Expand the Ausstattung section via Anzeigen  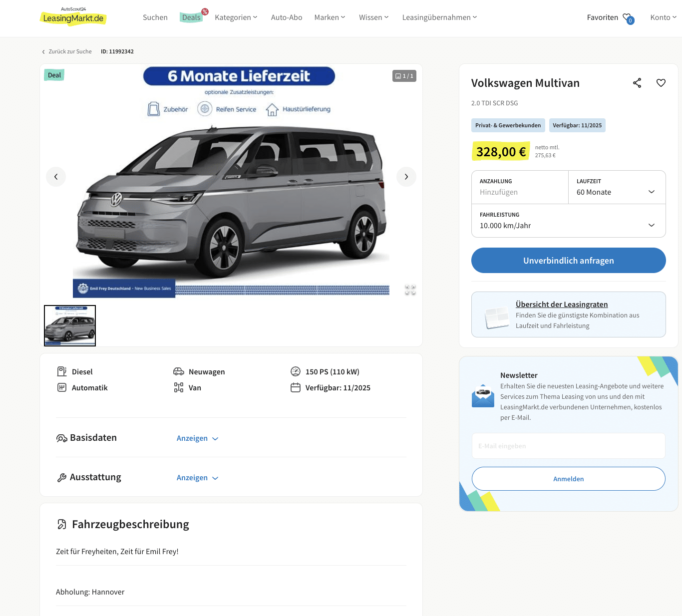tap(198, 478)
